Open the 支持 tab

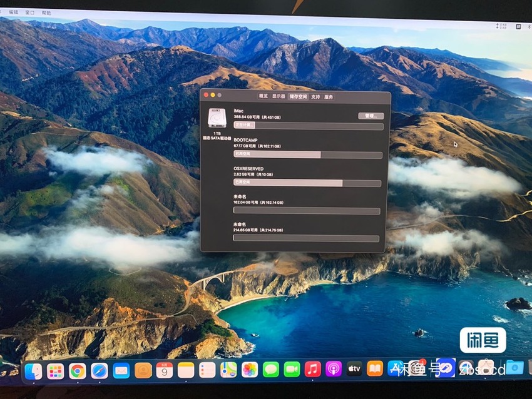[315, 96]
